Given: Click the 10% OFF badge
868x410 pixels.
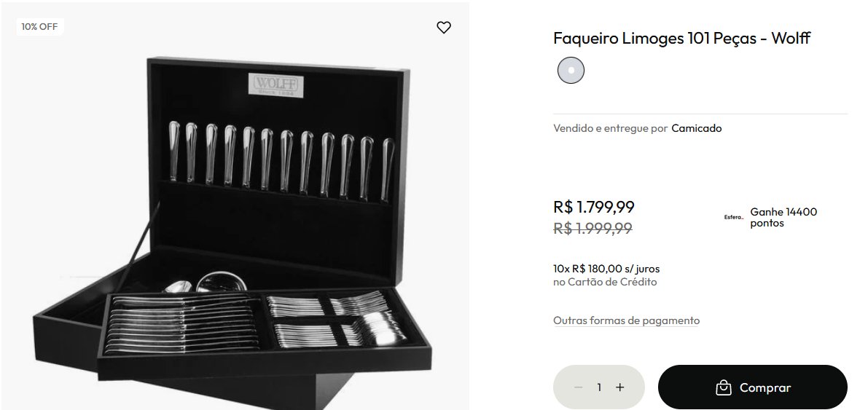Looking at the screenshot, I should (40, 26).
